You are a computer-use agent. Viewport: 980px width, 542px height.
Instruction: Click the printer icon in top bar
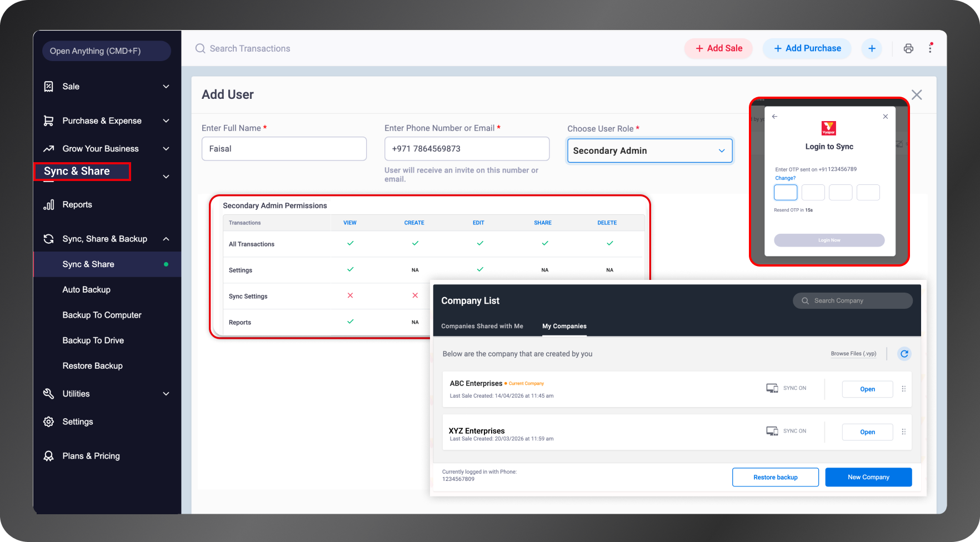click(x=908, y=48)
